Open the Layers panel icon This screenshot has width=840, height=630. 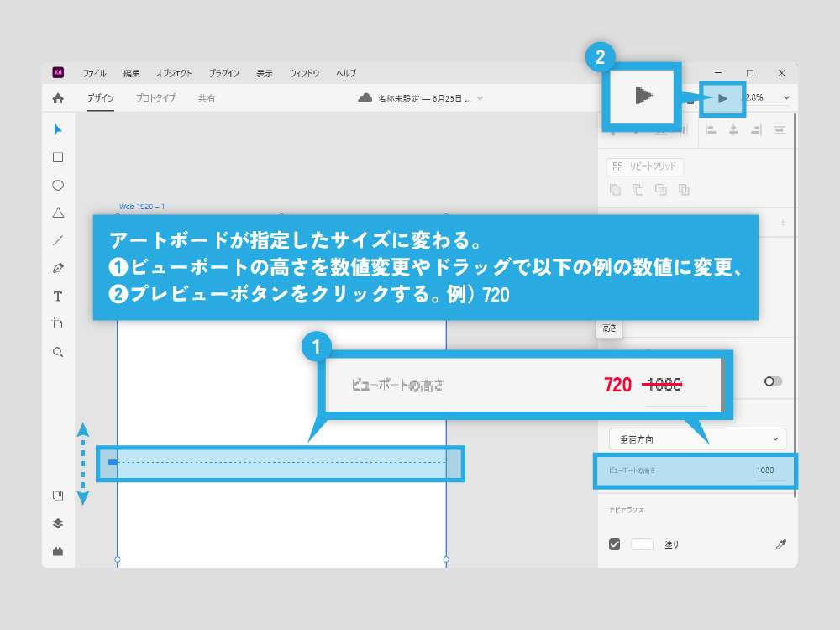click(x=58, y=523)
